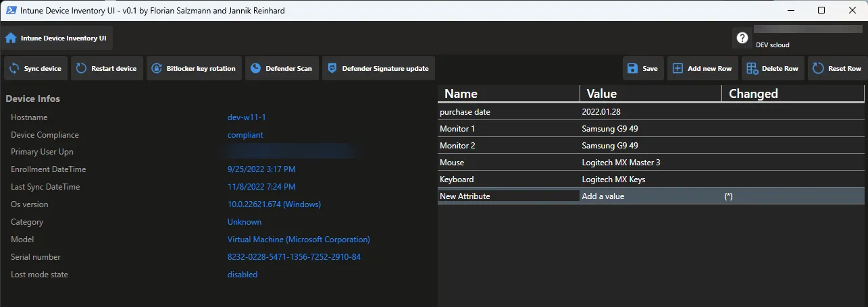The width and height of the screenshot is (868, 307).
Task: Click the Primary User Upn label
Action: (42, 152)
